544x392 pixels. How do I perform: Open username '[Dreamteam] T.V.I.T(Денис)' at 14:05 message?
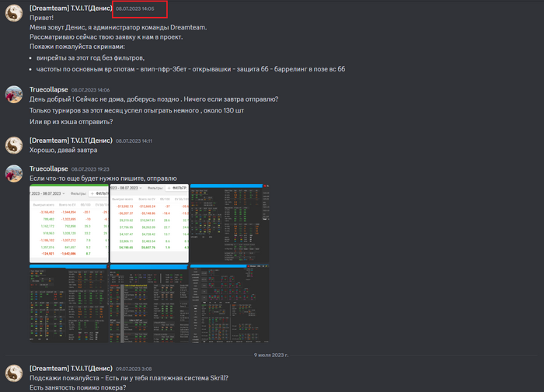71,9
